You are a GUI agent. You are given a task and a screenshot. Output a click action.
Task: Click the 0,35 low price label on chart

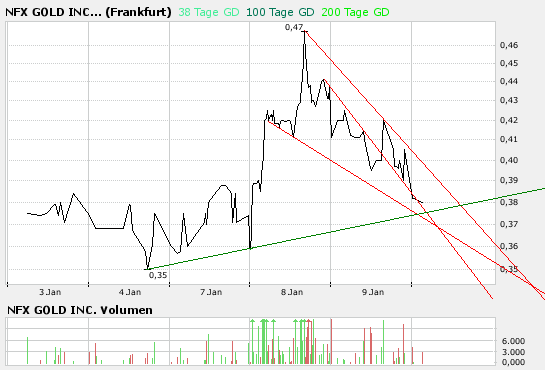point(158,275)
